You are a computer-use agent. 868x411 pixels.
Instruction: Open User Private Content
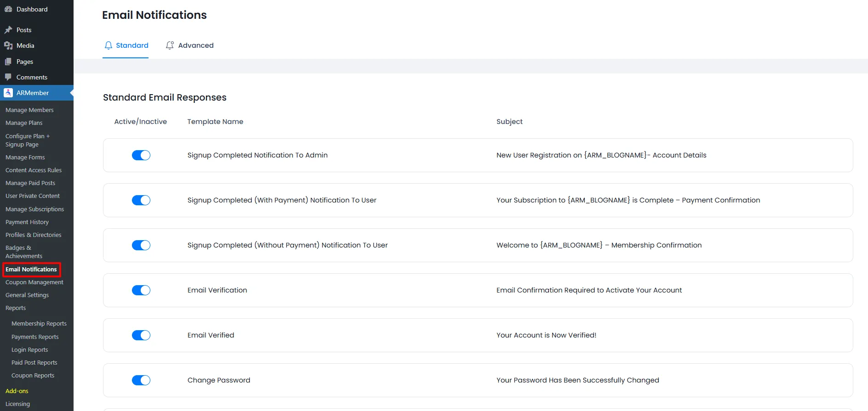[x=33, y=196]
